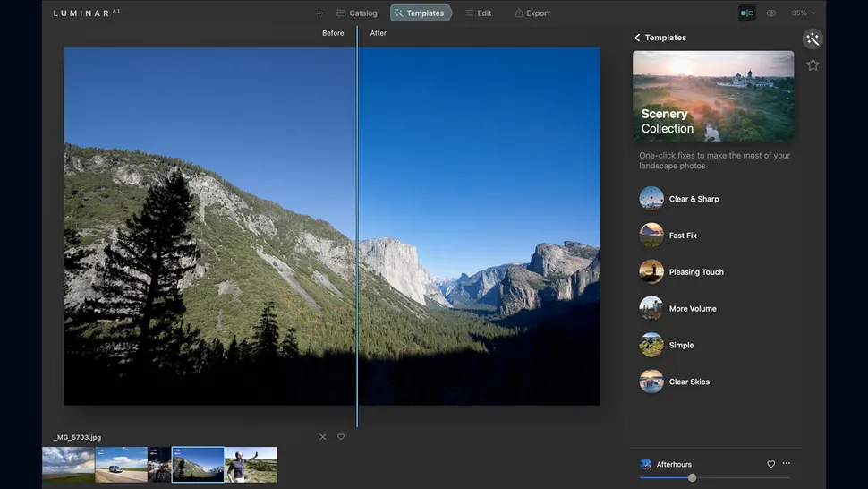Go back using the Templates chevron
This screenshot has height=489, width=868.
tap(637, 38)
